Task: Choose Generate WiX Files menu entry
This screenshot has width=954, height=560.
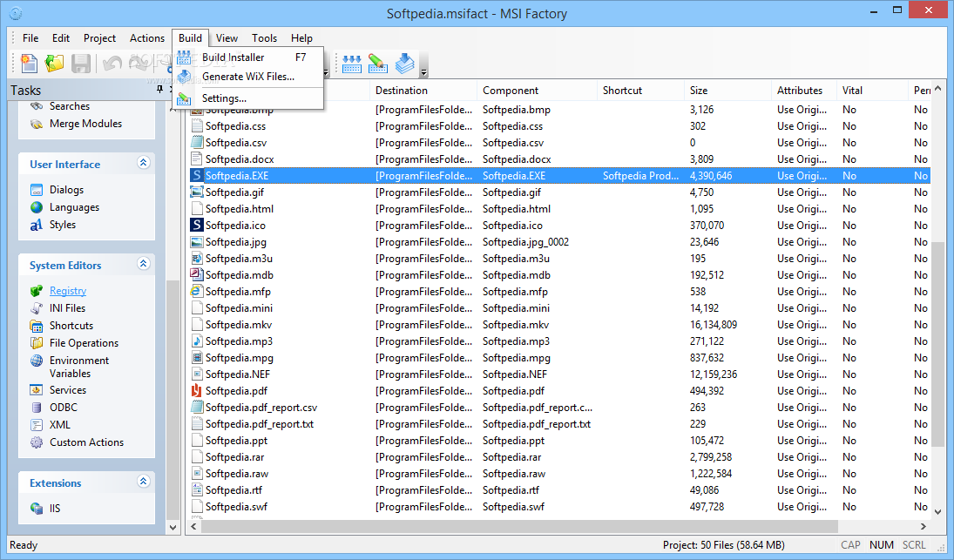Action: click(x=248, y=77)
